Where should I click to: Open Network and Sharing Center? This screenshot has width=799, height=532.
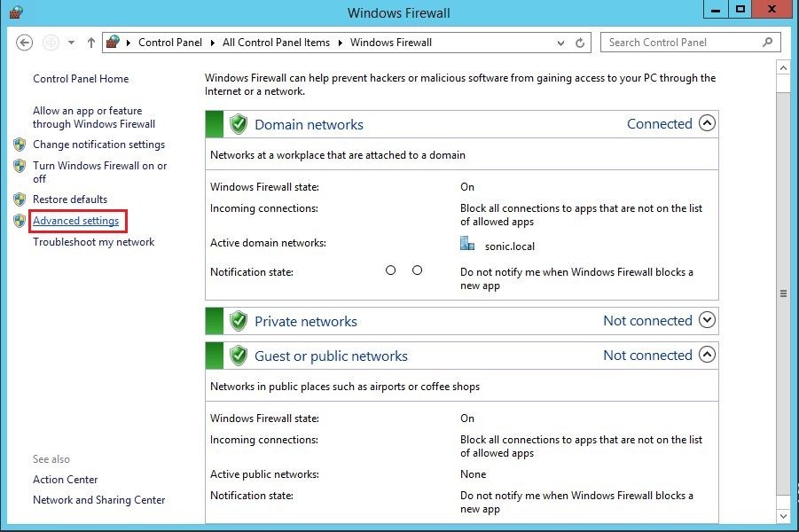click(98, 500)
